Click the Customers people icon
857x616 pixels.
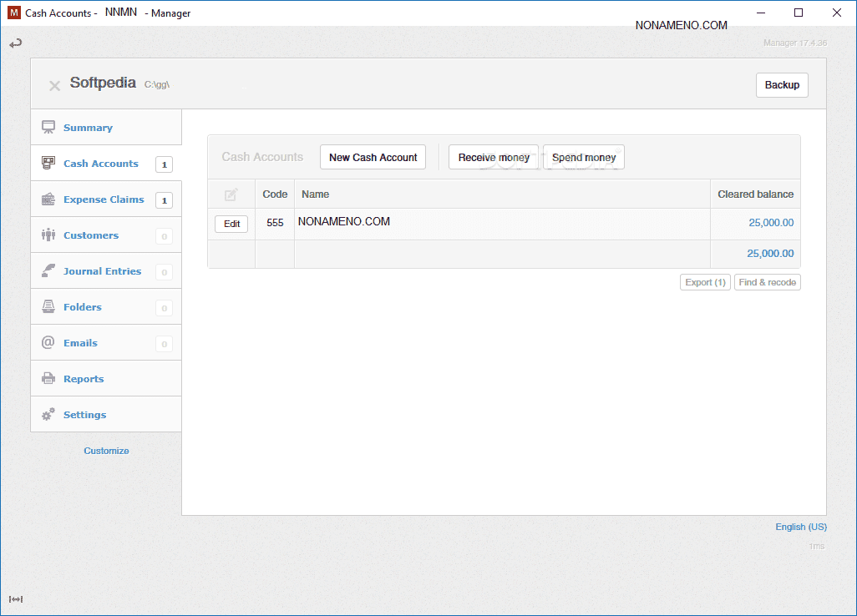tap(48, 235)
